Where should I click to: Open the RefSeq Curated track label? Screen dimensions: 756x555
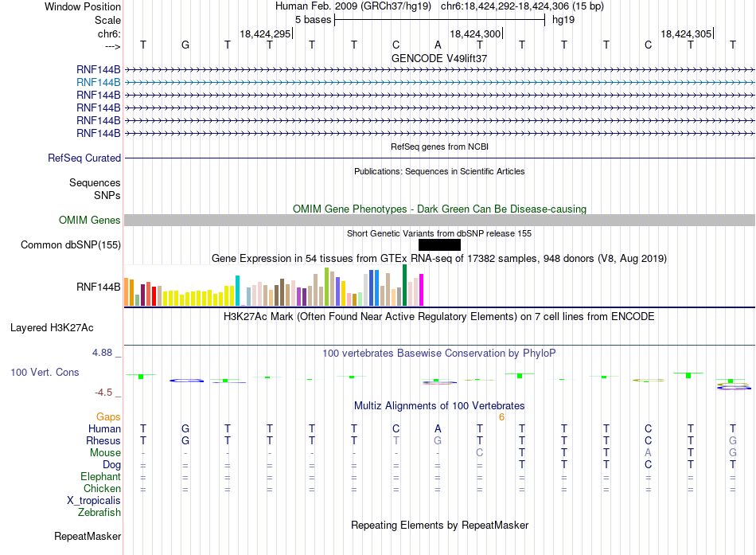84,158
